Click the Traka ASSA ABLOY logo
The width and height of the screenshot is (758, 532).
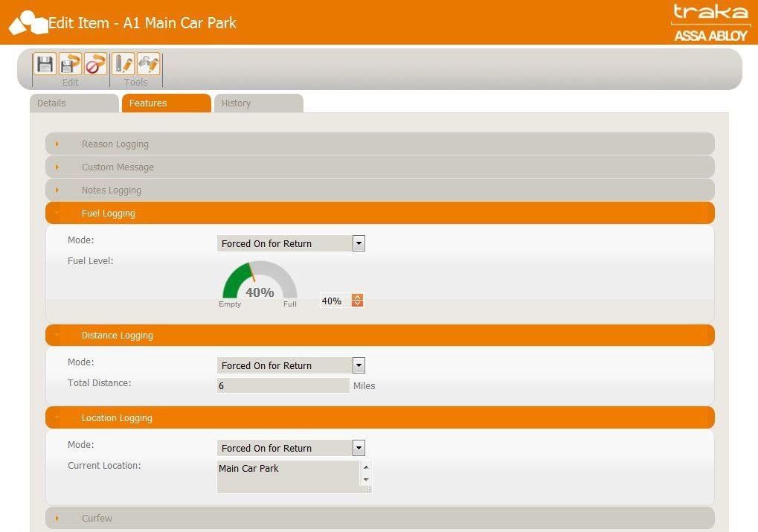click(710, 23)
